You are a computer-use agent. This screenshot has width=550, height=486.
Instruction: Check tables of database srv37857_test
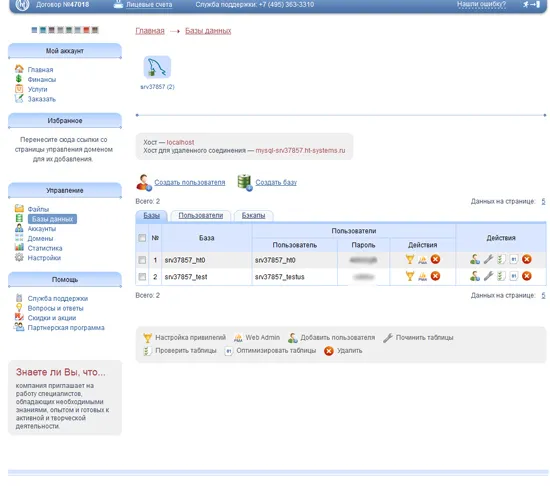point(501,276)
